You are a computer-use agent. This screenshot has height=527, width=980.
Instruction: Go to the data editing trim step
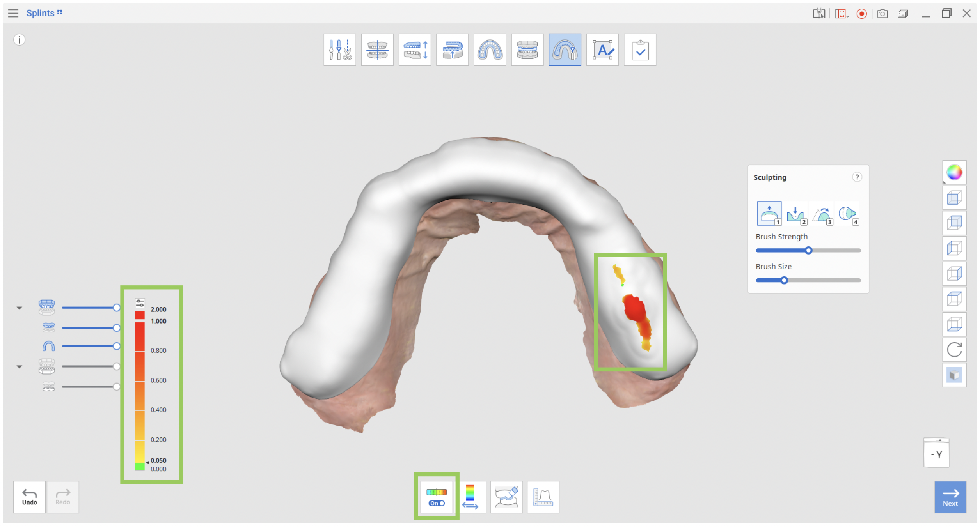[339, 50]
